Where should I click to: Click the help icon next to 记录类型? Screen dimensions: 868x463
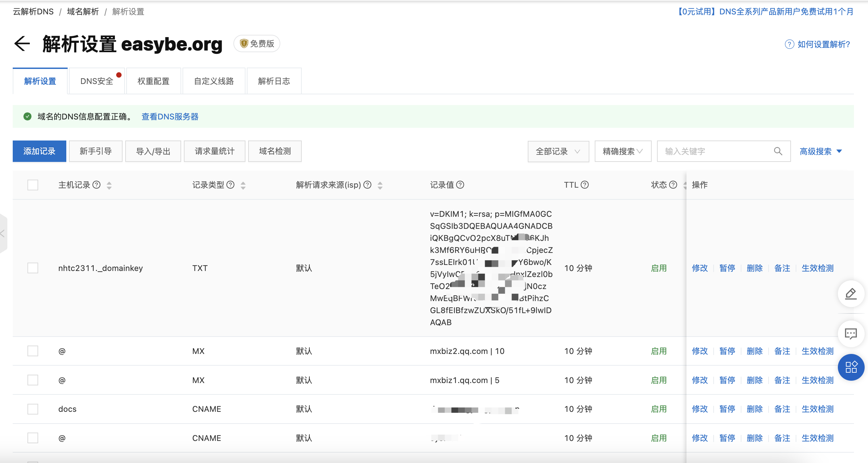[230, 185]
